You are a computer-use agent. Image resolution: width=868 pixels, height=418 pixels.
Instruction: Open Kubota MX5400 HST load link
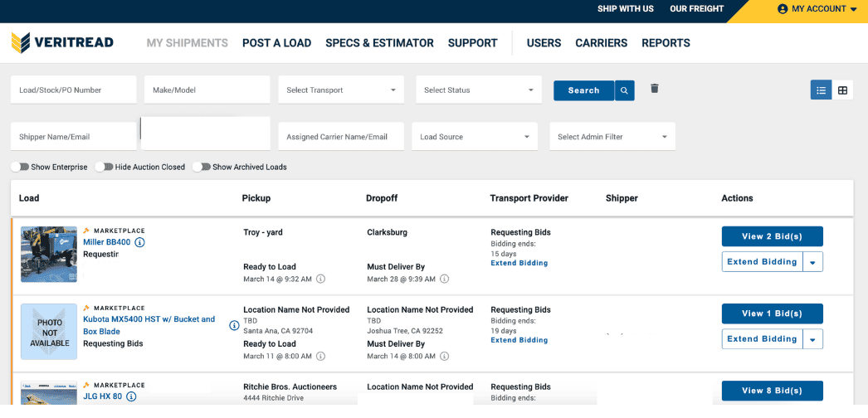tap(149, 325)
